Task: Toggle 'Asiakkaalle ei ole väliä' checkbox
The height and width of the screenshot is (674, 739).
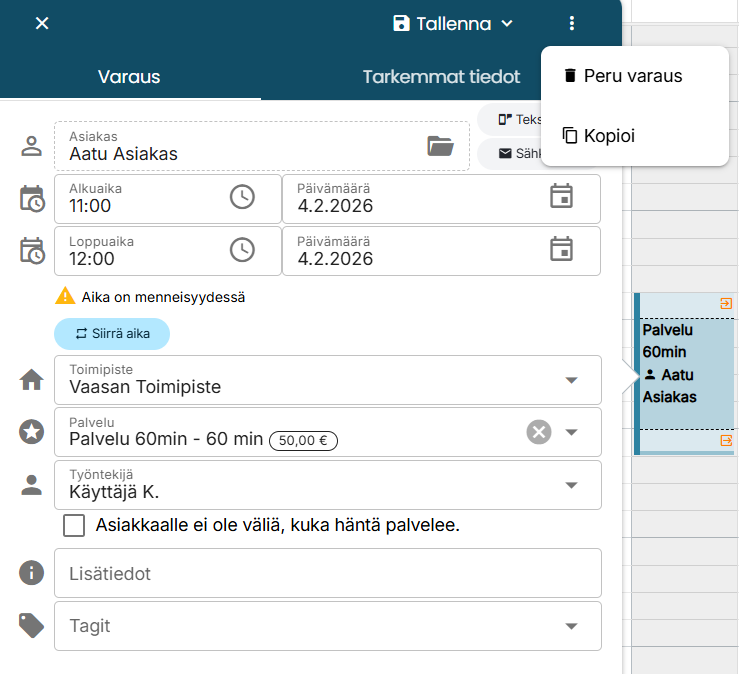Action: pos(74,525)
